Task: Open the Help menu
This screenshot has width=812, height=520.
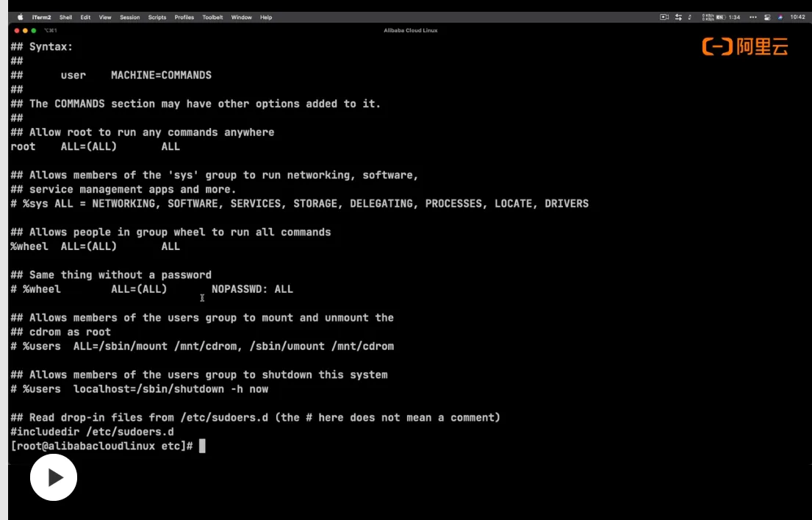Action: point(266,17)
